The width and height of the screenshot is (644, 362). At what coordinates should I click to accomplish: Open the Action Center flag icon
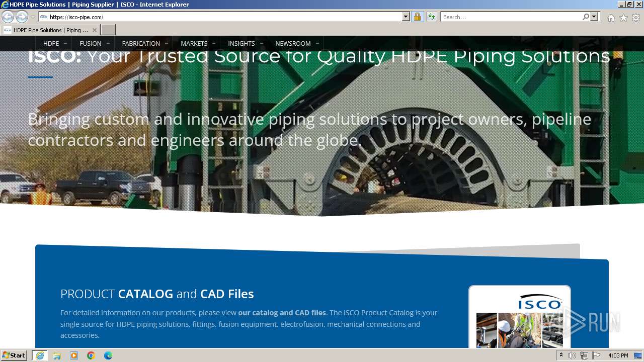(596, 355)
